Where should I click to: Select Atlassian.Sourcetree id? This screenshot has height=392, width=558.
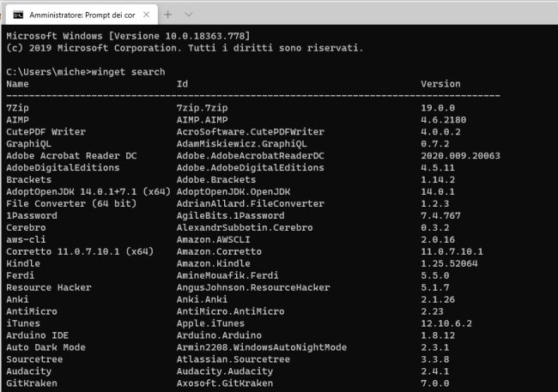pos(234,359)
